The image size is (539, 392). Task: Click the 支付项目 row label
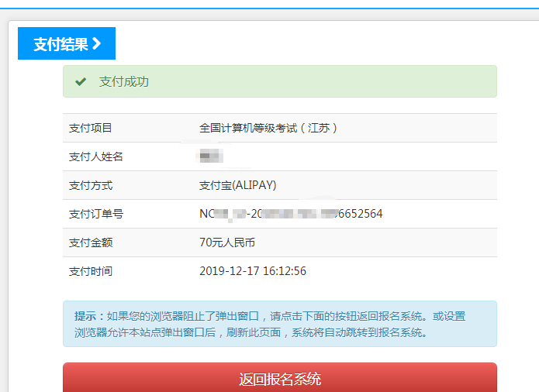(91, 128)
